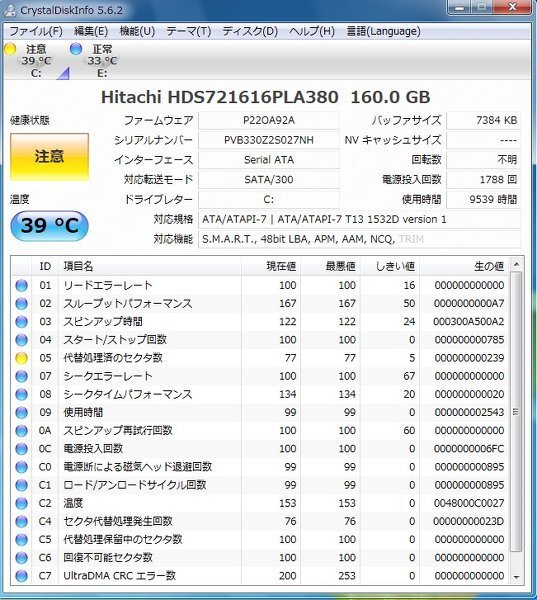Click the yellow 注意 health status button
Viewport: 537px width, 600px height.
tap(49, 157)
